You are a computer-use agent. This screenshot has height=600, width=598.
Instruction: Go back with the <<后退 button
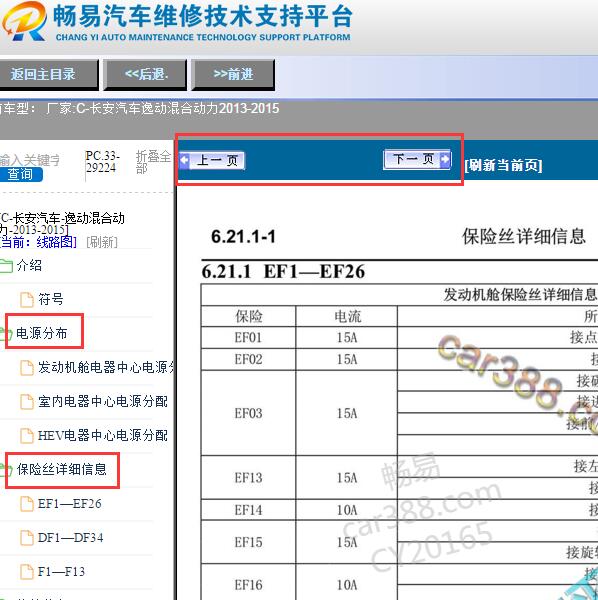pyautogui.click(x=145, y=74)
